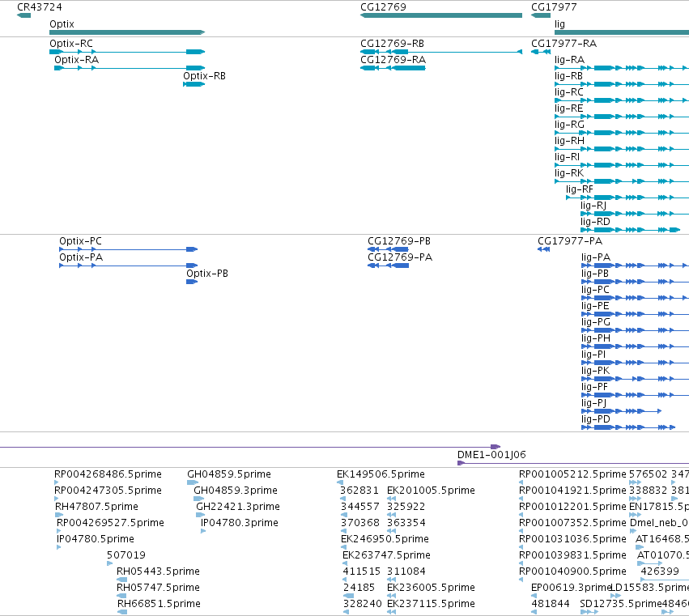Select the lig-PA protein label

click(596, 257)
